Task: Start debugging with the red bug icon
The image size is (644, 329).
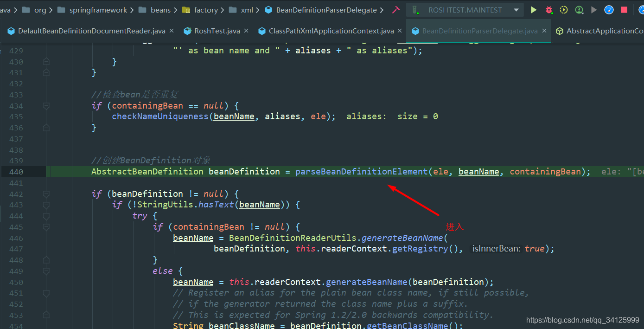Action: 549,10
